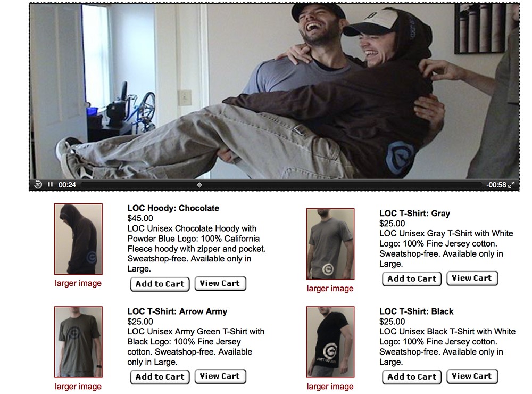Open the video in fullscreen mode

512,184
